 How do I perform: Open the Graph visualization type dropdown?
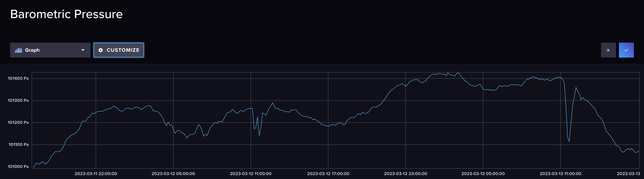click(50, 50)
